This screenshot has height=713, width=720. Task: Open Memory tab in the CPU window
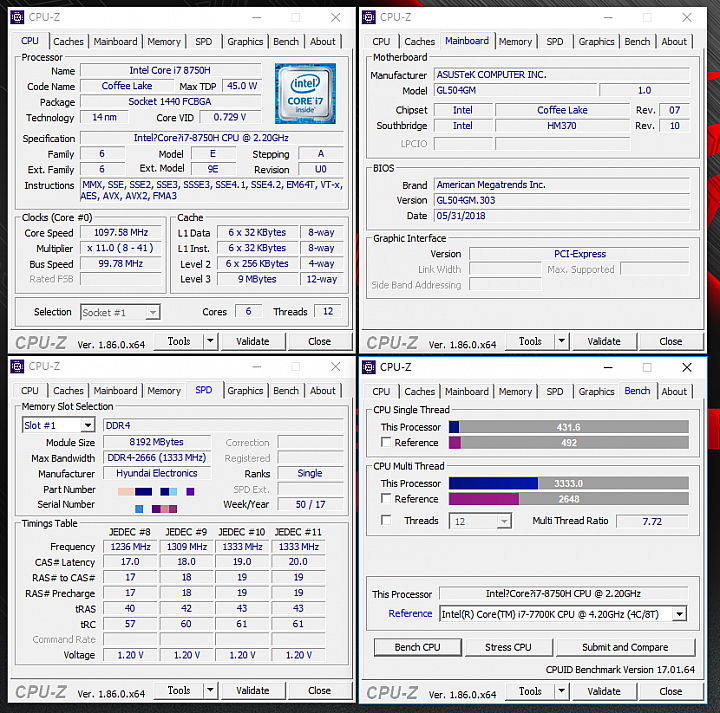[164, 42]
